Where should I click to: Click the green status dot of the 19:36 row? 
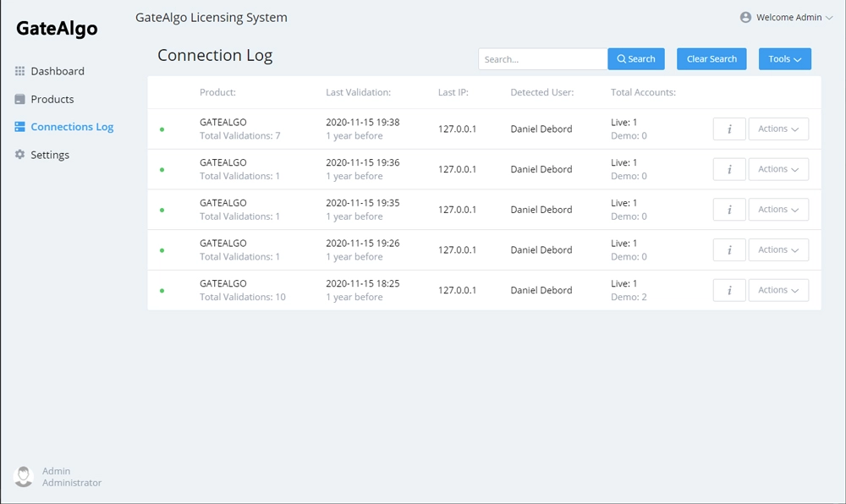click(x=162, y=170)
